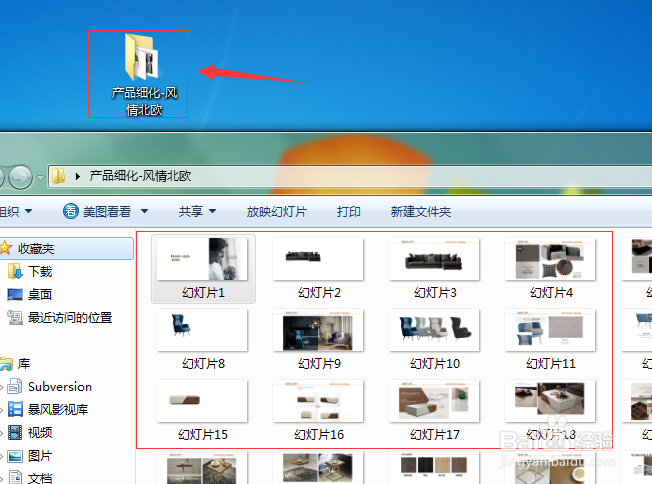The height and width of the screenshot is (484, 652).
Task: Click the 最近访问的位置 icon
Action: (15, 318)
